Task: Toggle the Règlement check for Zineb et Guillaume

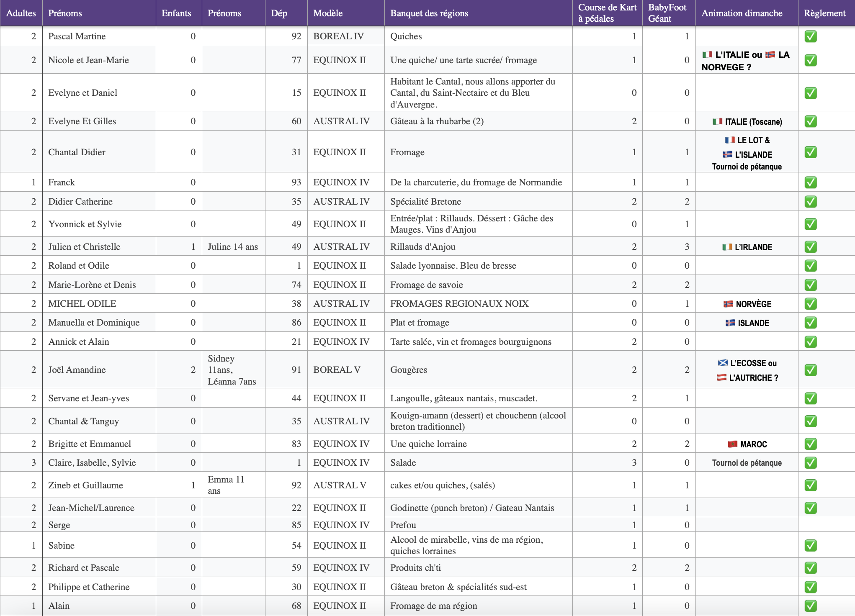Action: [811, 485]
